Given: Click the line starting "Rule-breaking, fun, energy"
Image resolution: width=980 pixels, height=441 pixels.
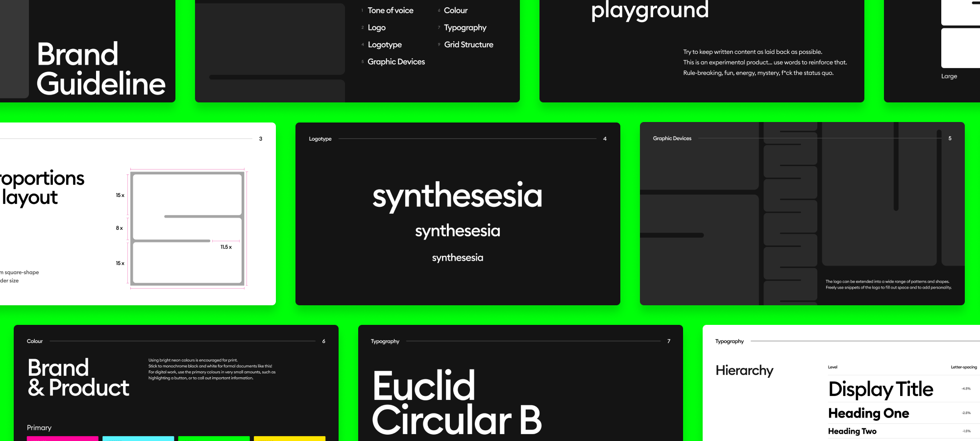Looking at the screenshot, I should point(758,73).
